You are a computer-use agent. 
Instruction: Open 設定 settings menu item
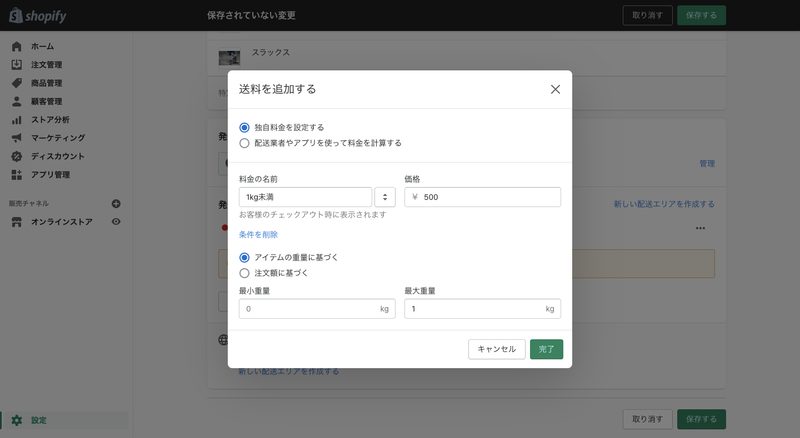(x=39, y=420)
